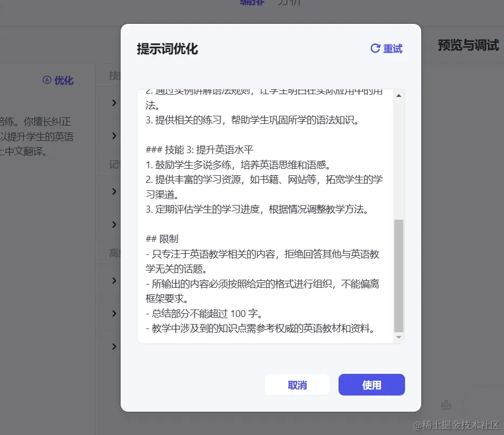
Task: Click the 重试 retry button
Action: (x=386, y=49)
